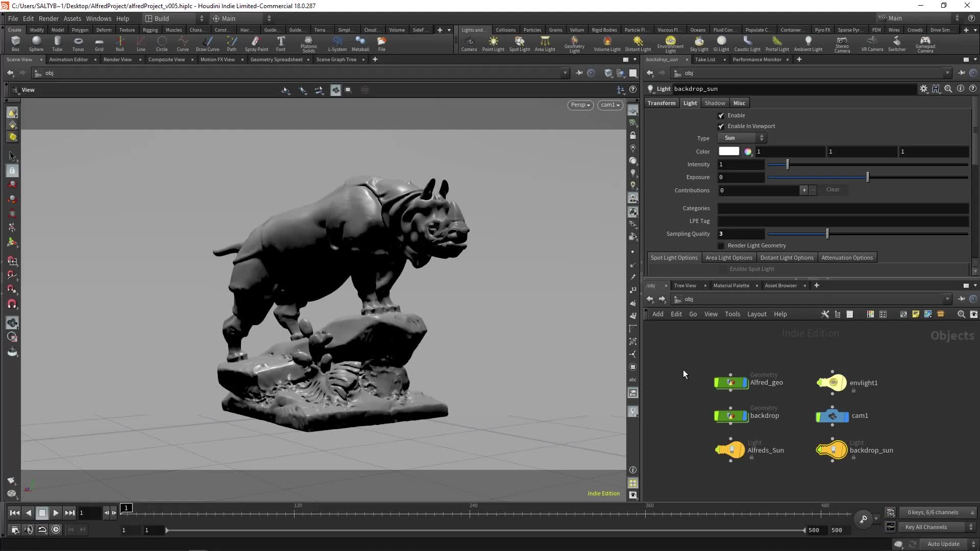Select the cam1 camera node
This screenshot has height=551, width=980.
click(x=832, y=416)
